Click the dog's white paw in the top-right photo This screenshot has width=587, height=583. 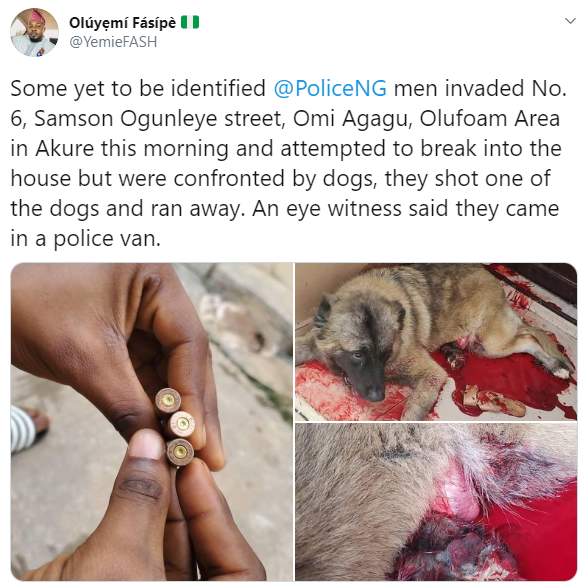(560, 372)
